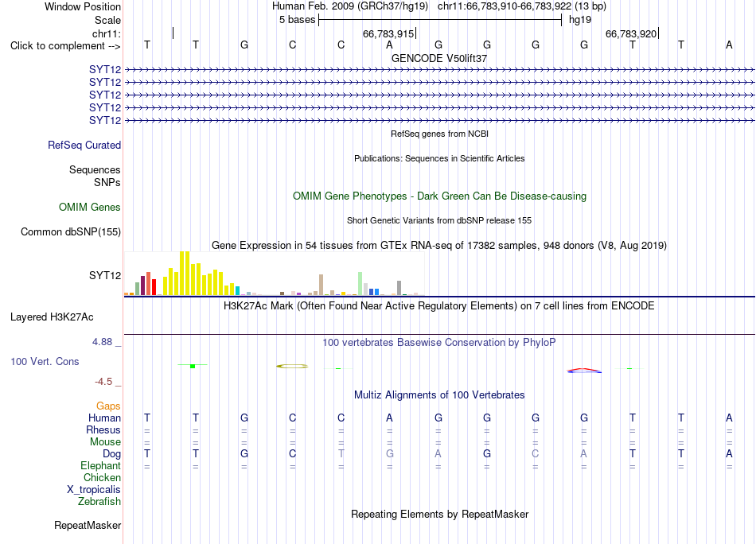Select the light green bar in the GTEx chart
The height and width of the screenshot is (544, 756).
360,283
